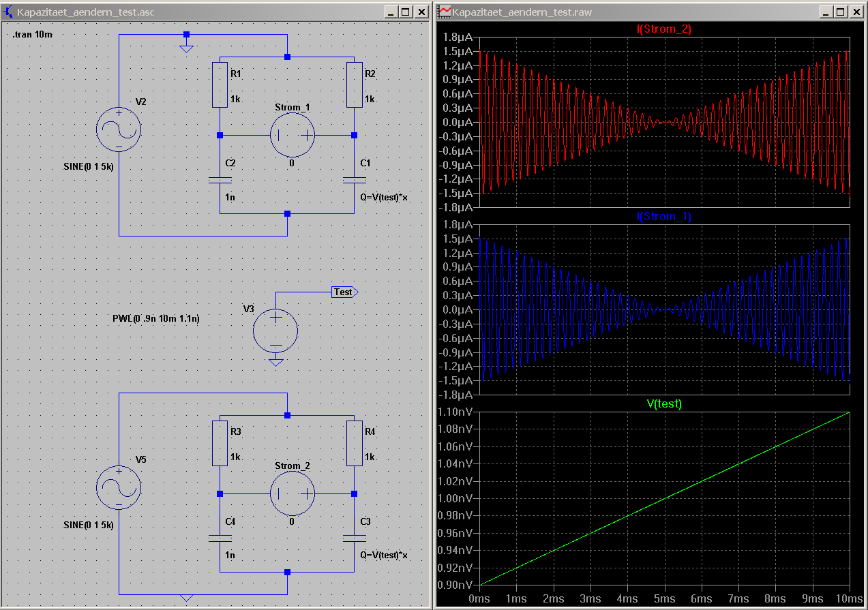Click the I(Strom_2) trace label
The height and width of the screenshot is (610, 868).
tap(664, 29)
